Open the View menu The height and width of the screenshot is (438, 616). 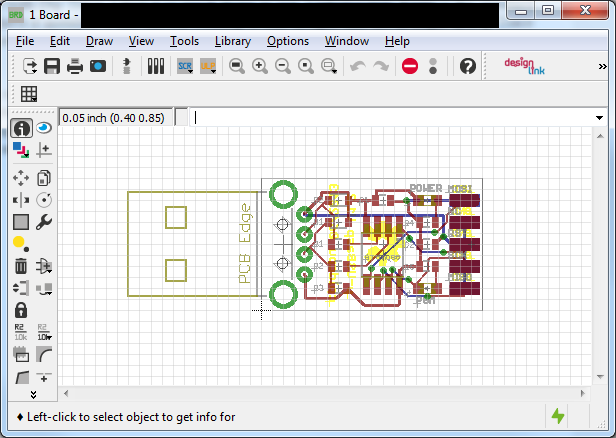pyautogui.click(x=141, y=41)
